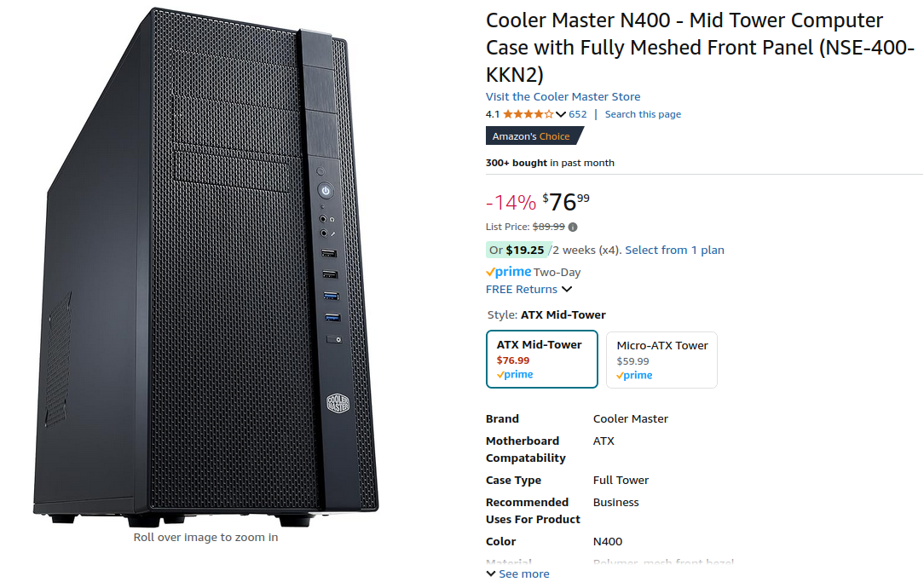Open the rating breakdown dropdown arrow
The height and width of the screenshot is (582, 924).
(561, 114)
